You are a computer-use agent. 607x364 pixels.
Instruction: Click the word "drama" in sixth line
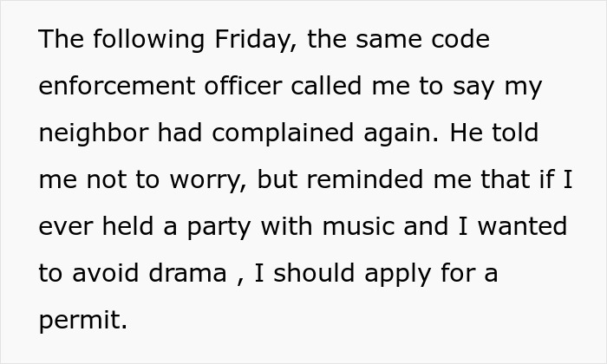[x=188, y=273]
